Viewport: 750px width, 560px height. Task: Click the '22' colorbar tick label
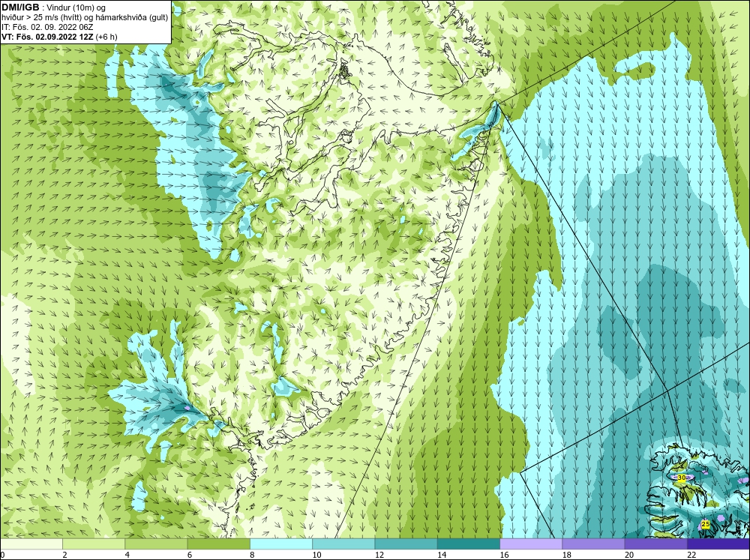(691, 555)
